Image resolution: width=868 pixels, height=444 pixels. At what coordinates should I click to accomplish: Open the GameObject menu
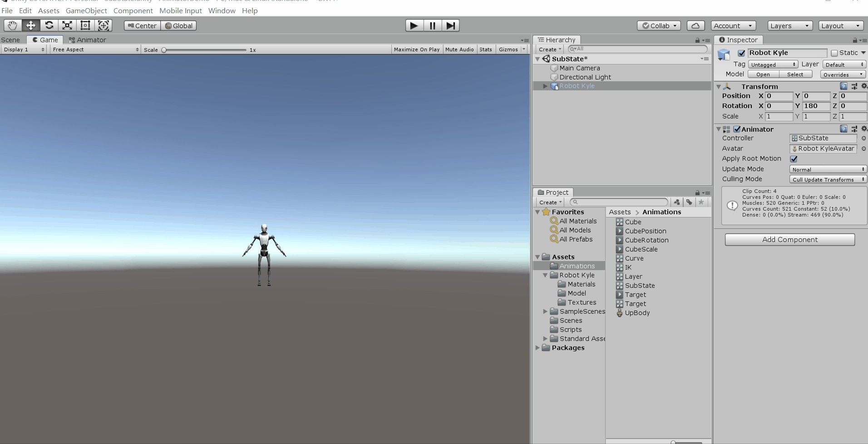click(x=86, y=10)
